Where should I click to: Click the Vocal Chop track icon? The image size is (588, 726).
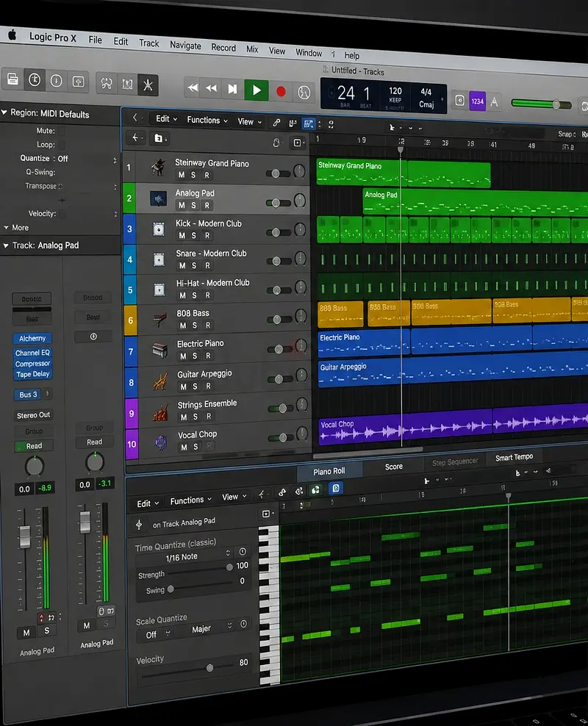(161, 442)
